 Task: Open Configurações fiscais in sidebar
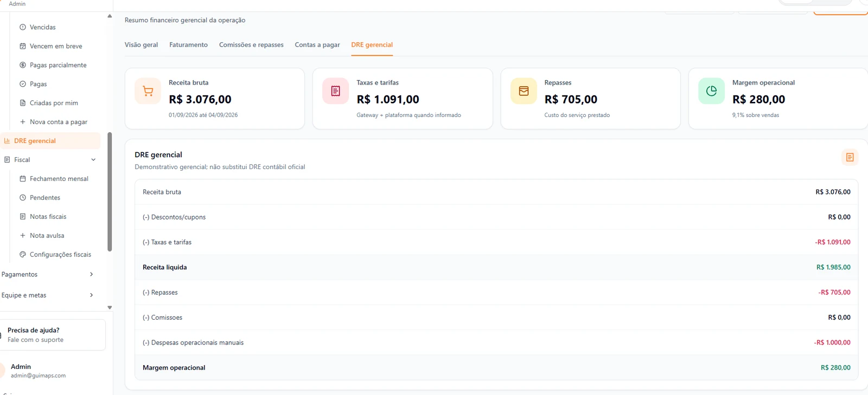pos(60,255)
